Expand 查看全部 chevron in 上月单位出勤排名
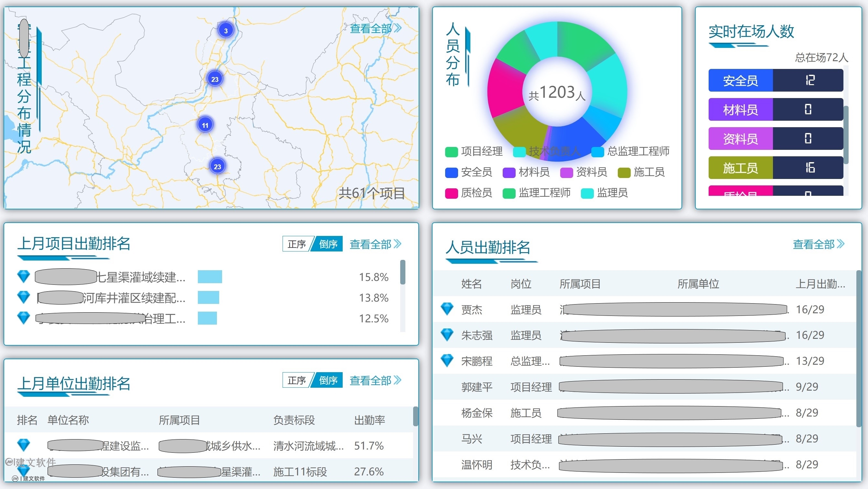 pos(397,380)
